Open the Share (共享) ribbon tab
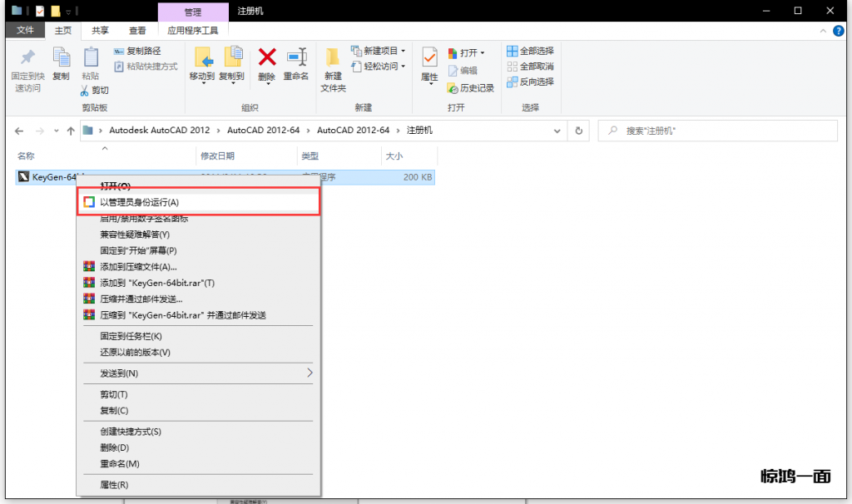The image size is (852, 504). [x=100, y=30]
